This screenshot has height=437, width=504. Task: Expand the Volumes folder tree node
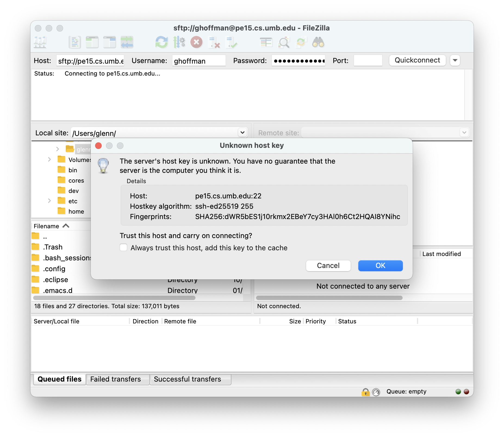click(49, 160)
